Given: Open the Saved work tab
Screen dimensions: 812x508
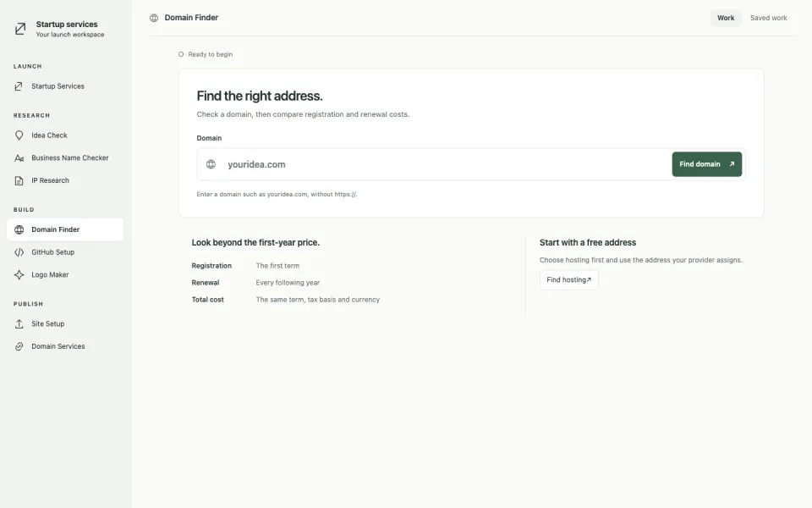Looking at the screenshot, I should [769, 18].
